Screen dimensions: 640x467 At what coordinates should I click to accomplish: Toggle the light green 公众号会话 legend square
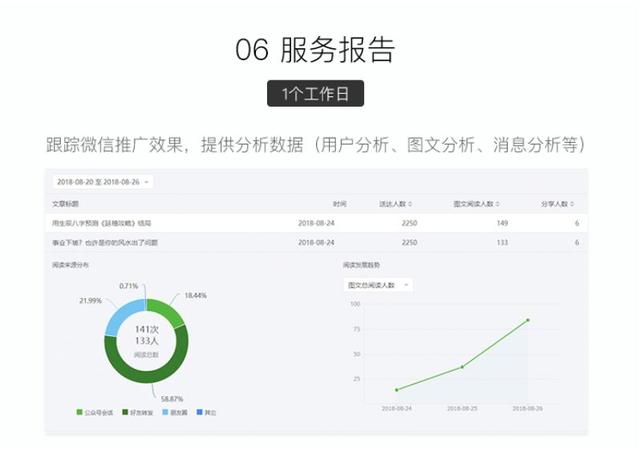(80, 412)
